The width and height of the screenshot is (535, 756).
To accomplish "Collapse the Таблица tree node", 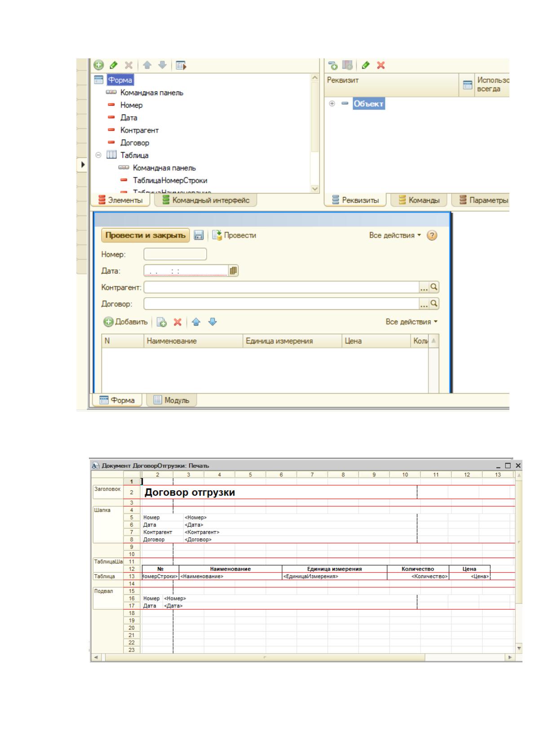I will click(x=99, y=155).
